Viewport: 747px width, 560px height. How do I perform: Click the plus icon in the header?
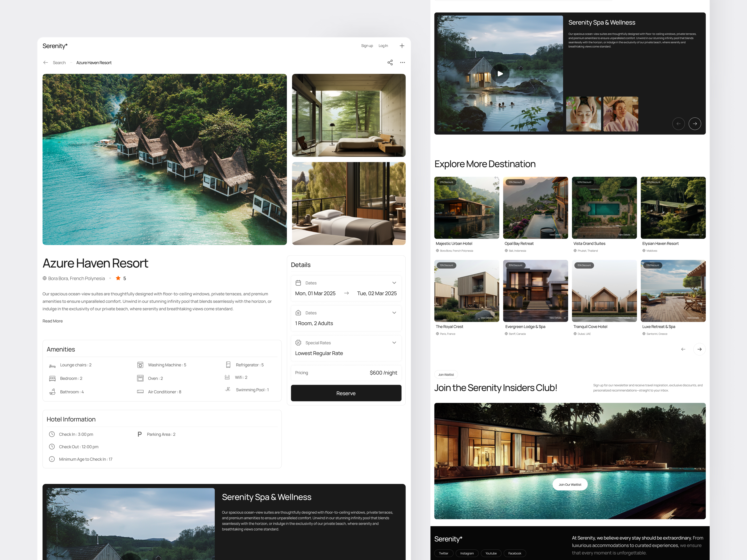[x=402, y=45]
